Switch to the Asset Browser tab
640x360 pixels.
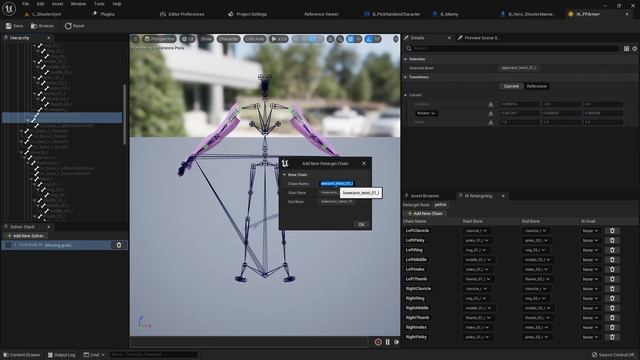pyautogui.click(x=424, y=196)
